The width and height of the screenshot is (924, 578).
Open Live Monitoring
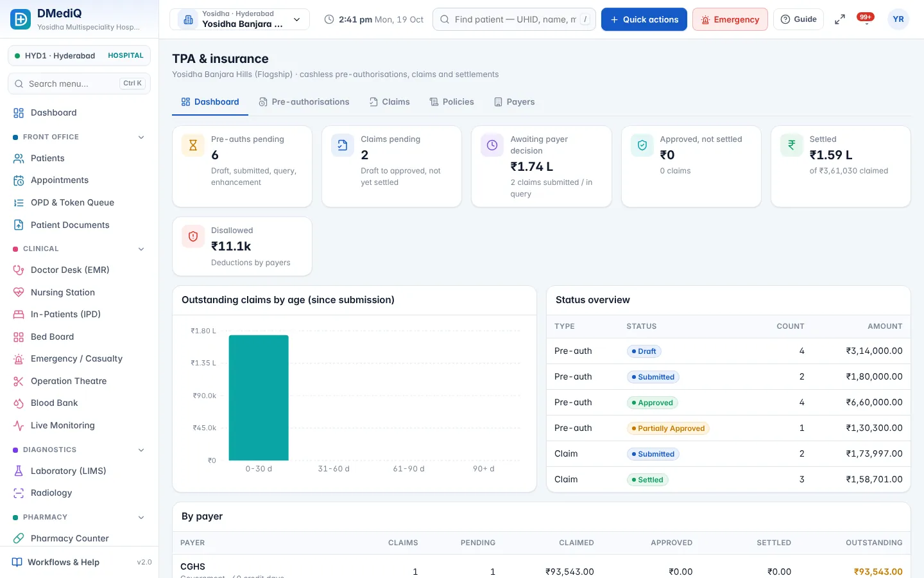(x=79, y=426)
